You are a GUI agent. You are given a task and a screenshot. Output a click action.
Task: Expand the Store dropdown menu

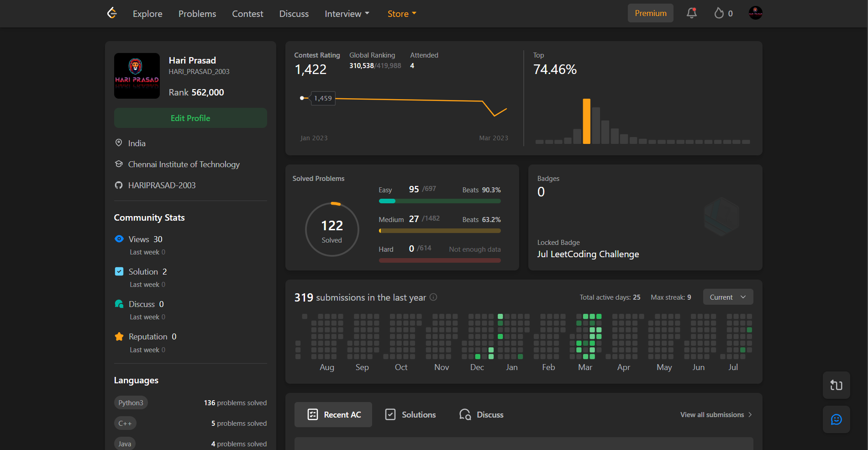[x=402, y=14]
